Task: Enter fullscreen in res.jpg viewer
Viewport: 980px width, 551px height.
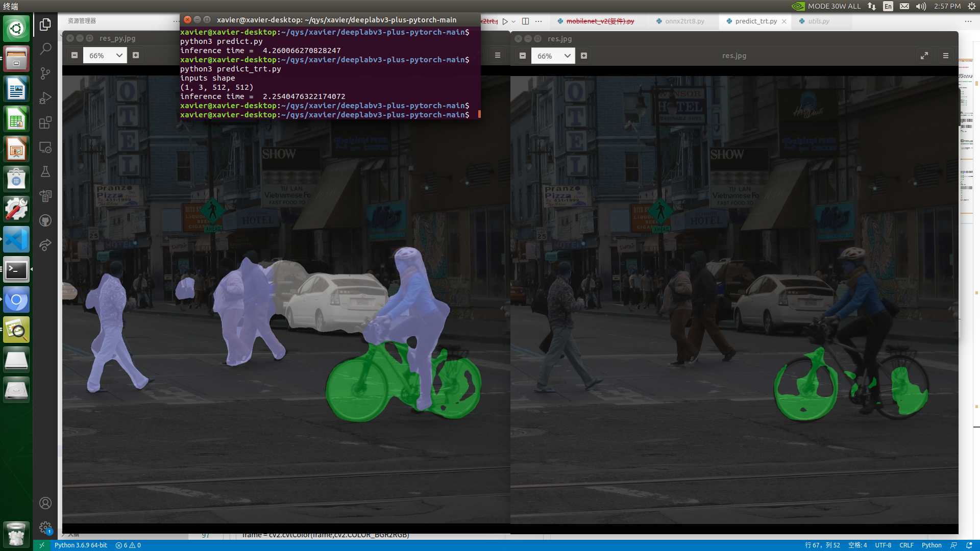Action: (924, 56)
